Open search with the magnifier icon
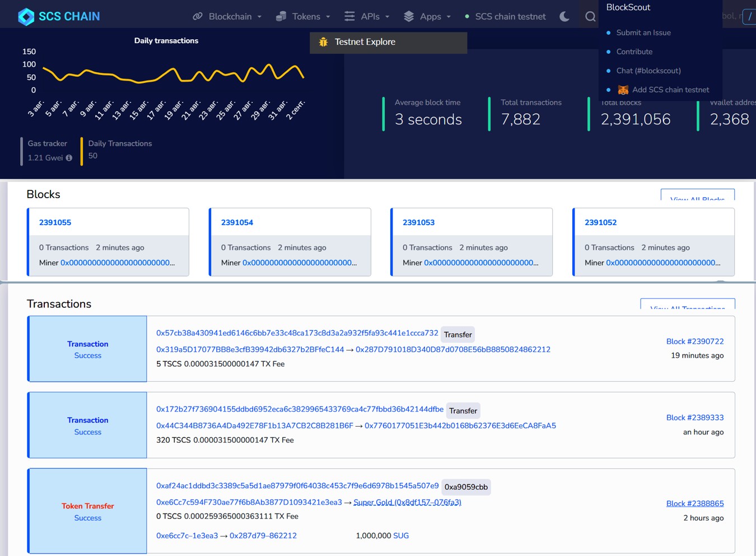 pyautogui.click(x=590, y=16)
